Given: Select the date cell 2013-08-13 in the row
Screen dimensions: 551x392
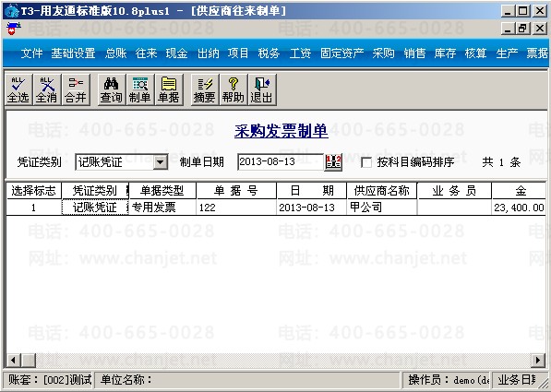Looking at the screenshot, I should pos(312,208).
